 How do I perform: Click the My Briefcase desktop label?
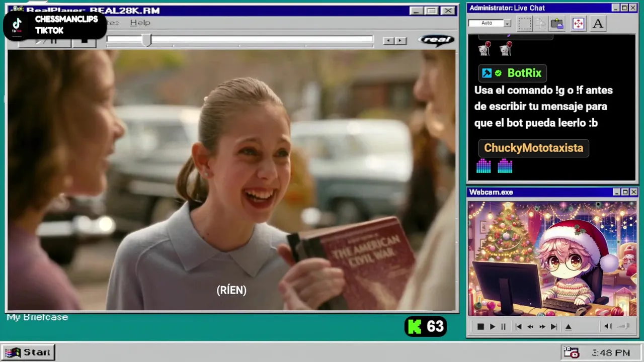click(37, 317)
